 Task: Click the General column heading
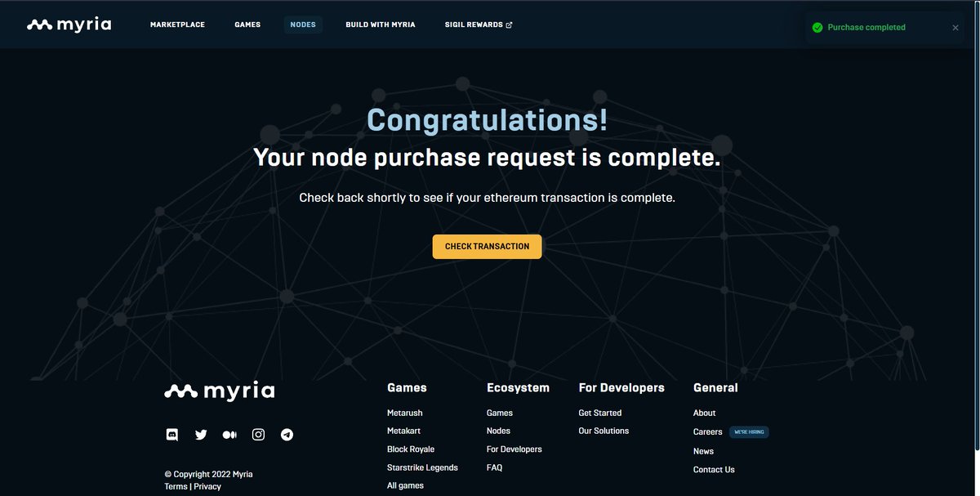715,387
